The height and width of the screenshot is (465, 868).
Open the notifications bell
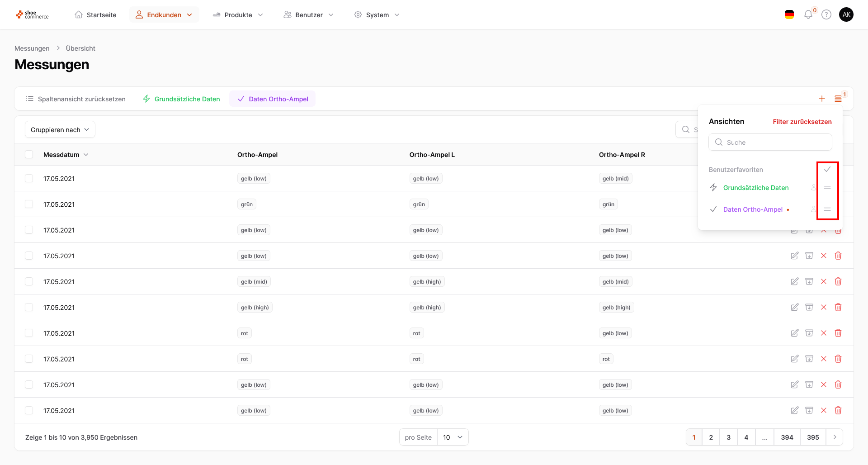pos(808,15)
